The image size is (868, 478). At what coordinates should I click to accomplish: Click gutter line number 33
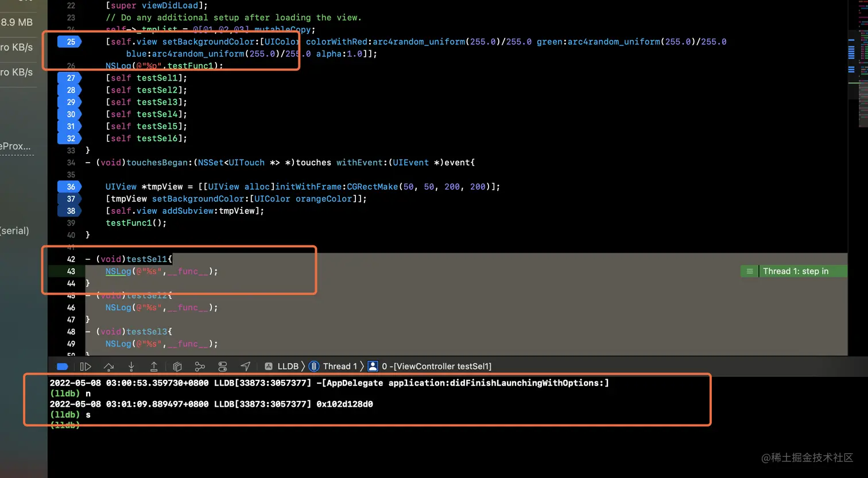click(71, 151)
